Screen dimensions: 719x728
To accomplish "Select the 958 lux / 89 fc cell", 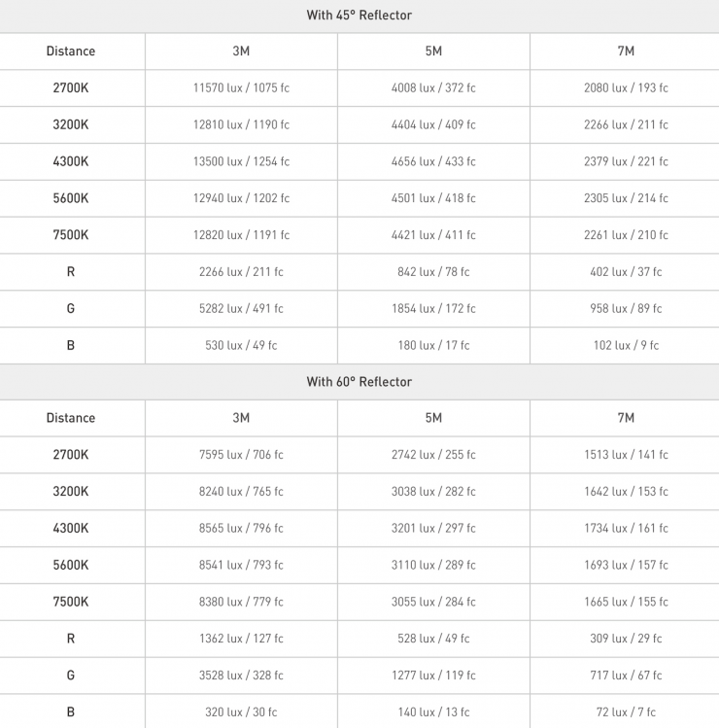I will click(626, 309).
